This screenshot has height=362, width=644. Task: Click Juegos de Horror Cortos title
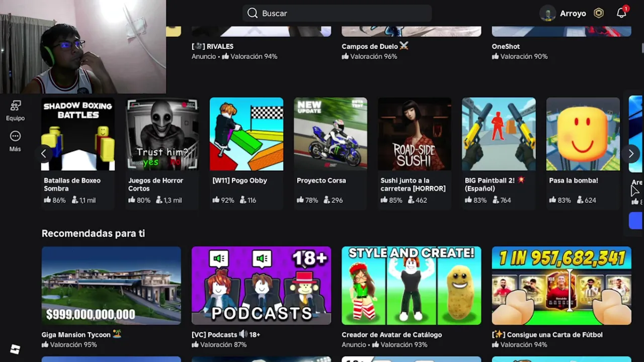coord(155,185)
